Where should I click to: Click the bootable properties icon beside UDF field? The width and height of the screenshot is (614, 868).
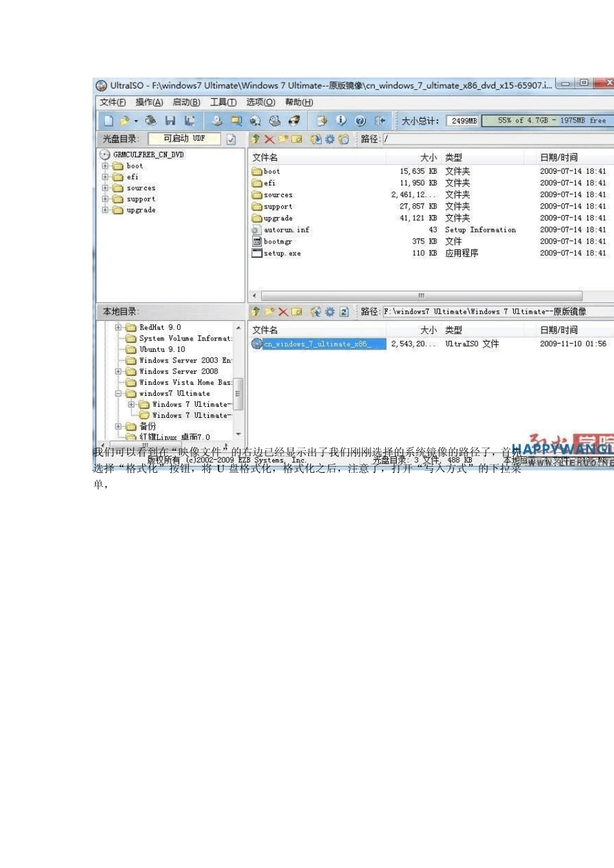click(231, 139)
